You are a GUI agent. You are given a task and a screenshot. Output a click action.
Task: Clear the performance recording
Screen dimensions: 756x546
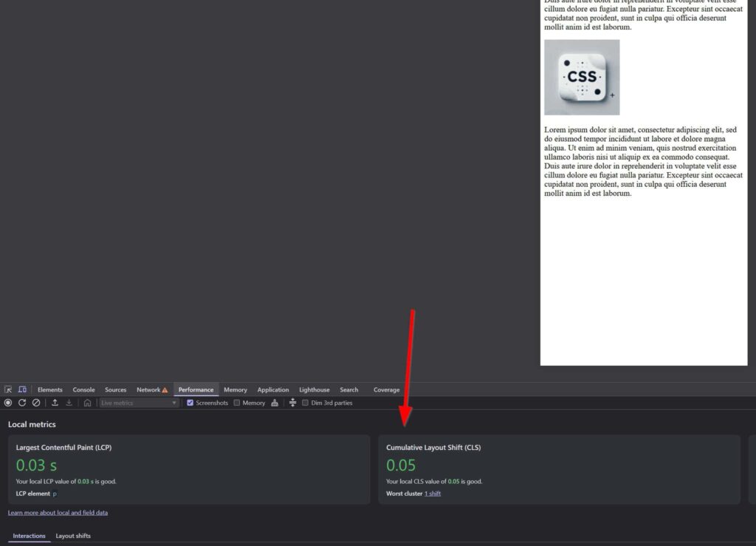coord(36,403)
